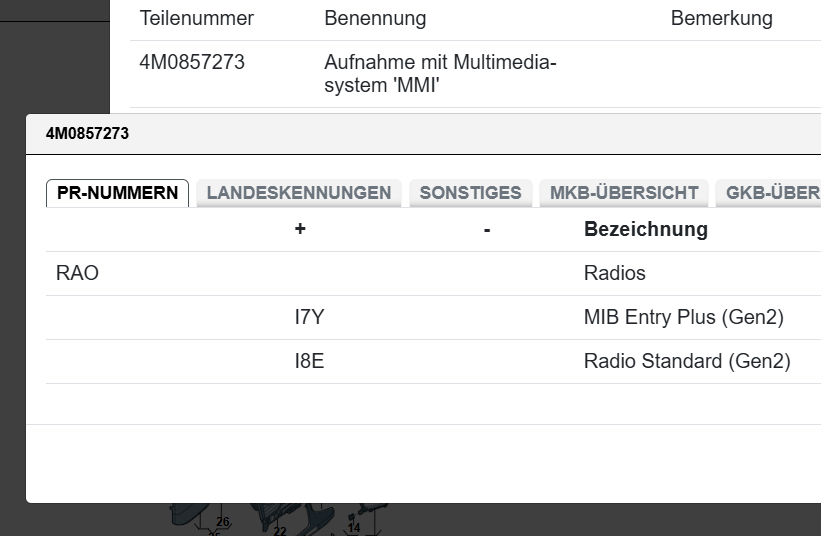Select the 'Radio Standard (Gen2)' entry

[687, 361]
